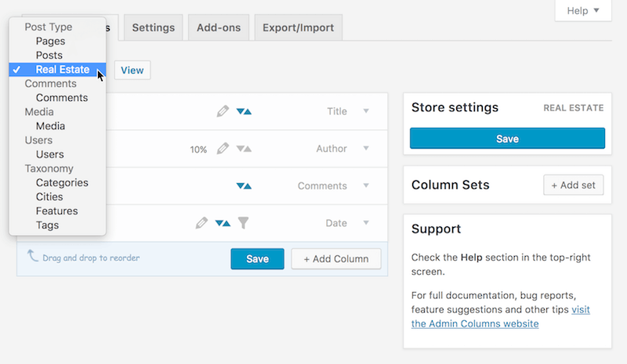Select Posts from the dropdown list
627x364 pixels.
pos(57,55)
